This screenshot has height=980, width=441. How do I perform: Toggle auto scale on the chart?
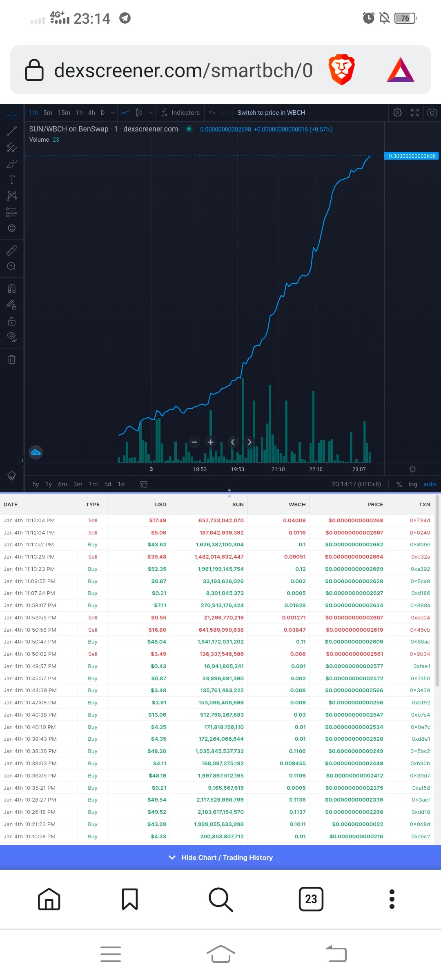[x=430, y=484]
